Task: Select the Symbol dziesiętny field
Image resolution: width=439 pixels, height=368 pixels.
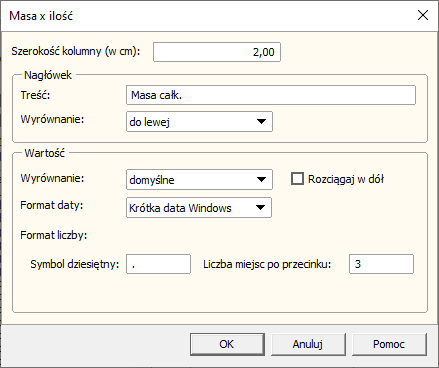Action: click(x=158, y=264)
